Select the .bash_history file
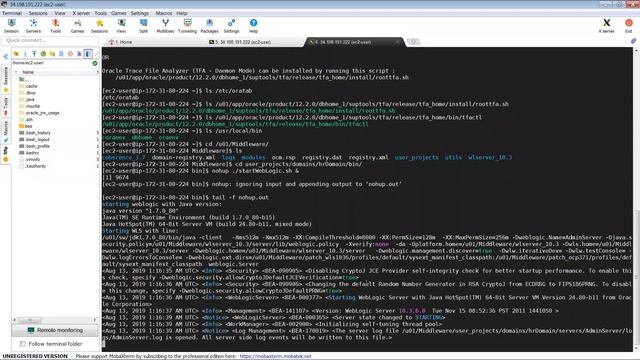 [x=35, y=133]
